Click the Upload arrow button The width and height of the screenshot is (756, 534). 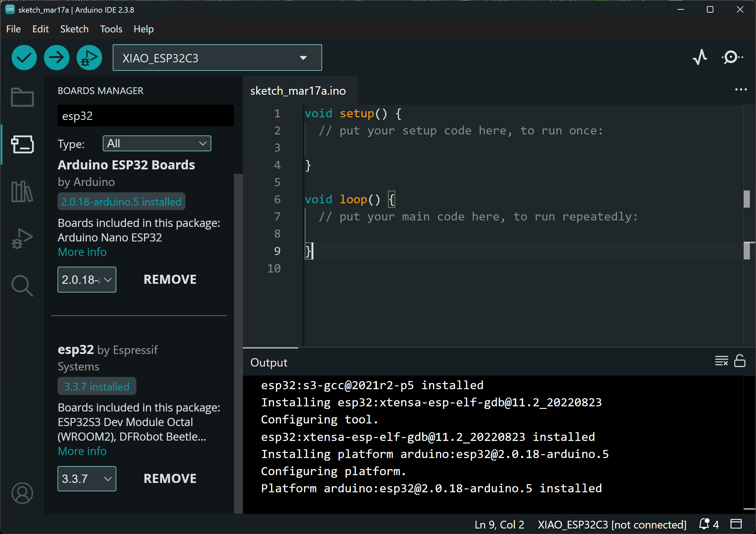(x=57, y=58)
